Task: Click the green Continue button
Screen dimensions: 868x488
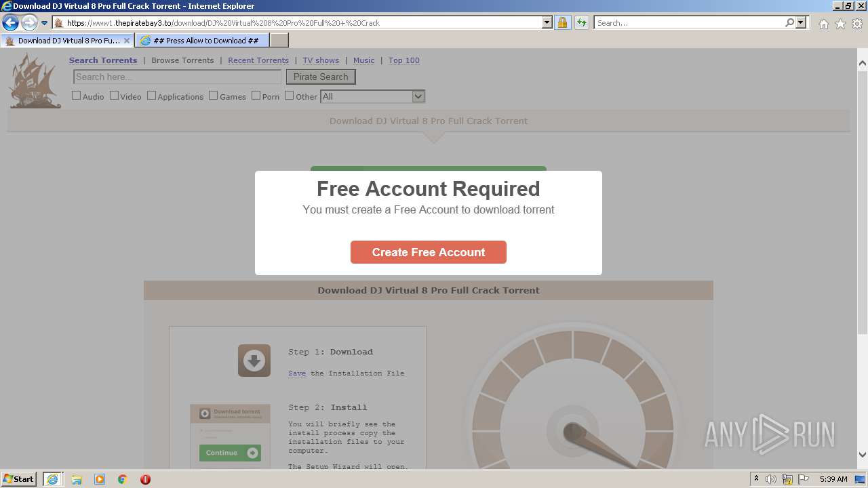Action: [230, 453]
